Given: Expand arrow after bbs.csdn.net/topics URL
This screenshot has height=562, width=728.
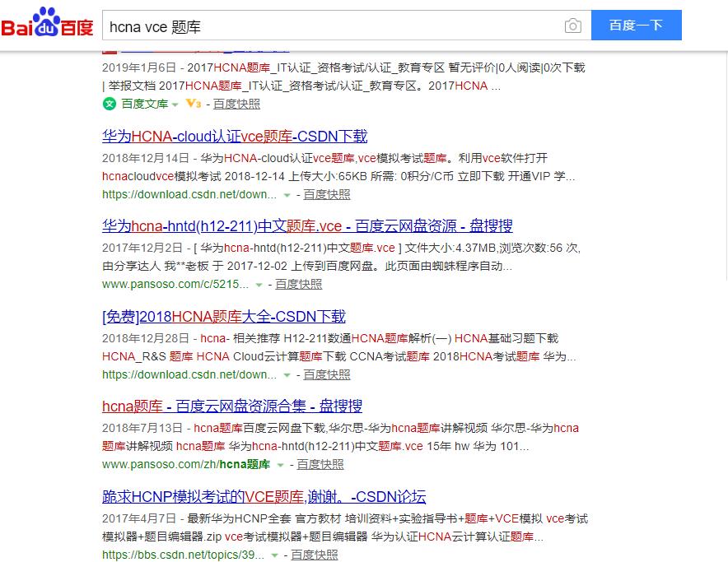Looking at the screenshot, I should tap(274, 555).
